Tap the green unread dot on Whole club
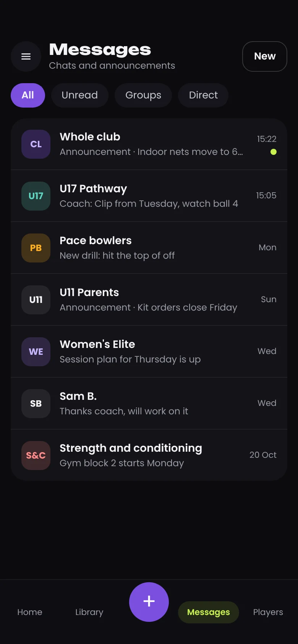Screen dimensions: 298x644 (274, 152)
